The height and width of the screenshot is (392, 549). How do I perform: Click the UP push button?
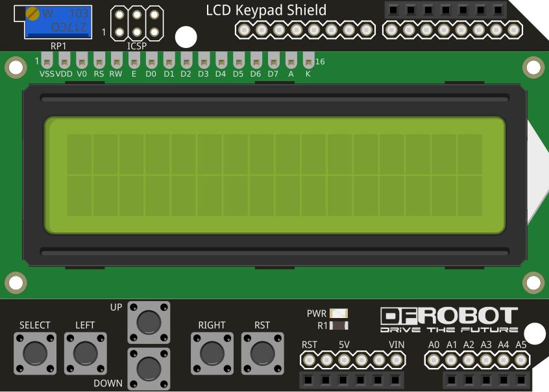click(x=149, y=323)
